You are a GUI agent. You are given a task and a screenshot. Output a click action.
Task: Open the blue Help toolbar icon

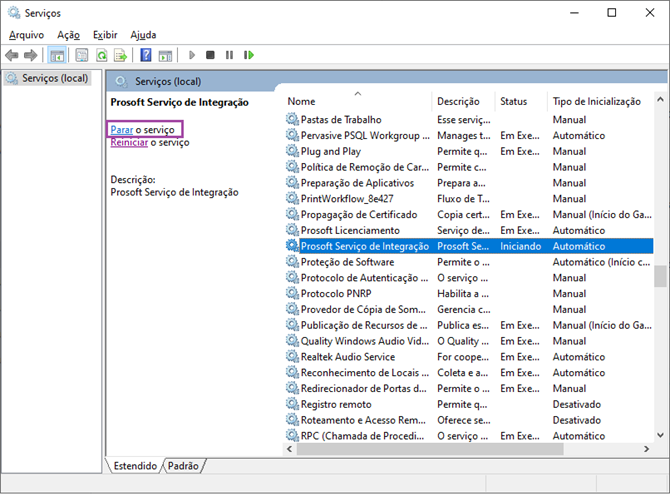[x=146, y=55]
